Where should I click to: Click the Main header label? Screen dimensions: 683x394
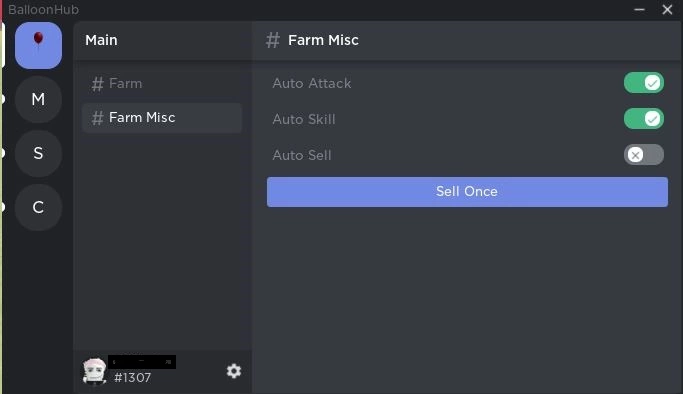click(101, 40)
